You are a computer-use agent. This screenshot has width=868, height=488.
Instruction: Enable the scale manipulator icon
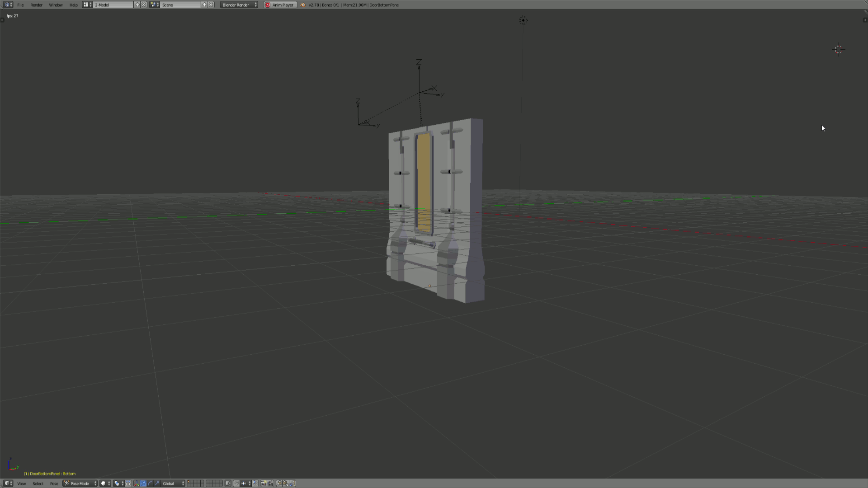[157, 483]
